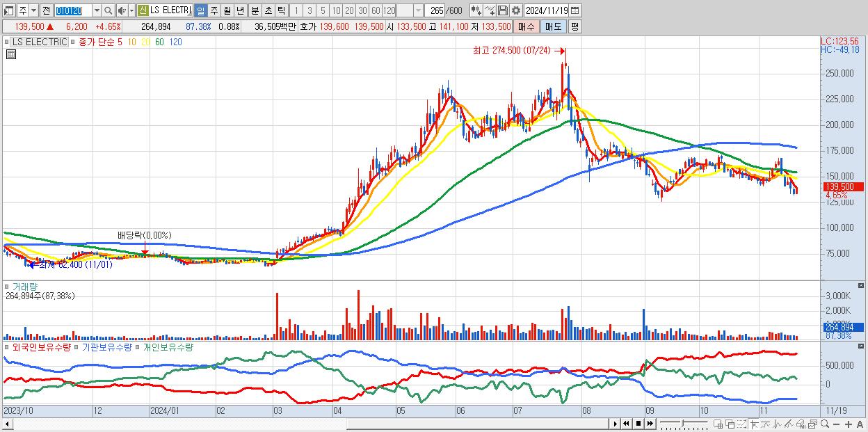Open the calendar date picker icon

click(574, 10)
